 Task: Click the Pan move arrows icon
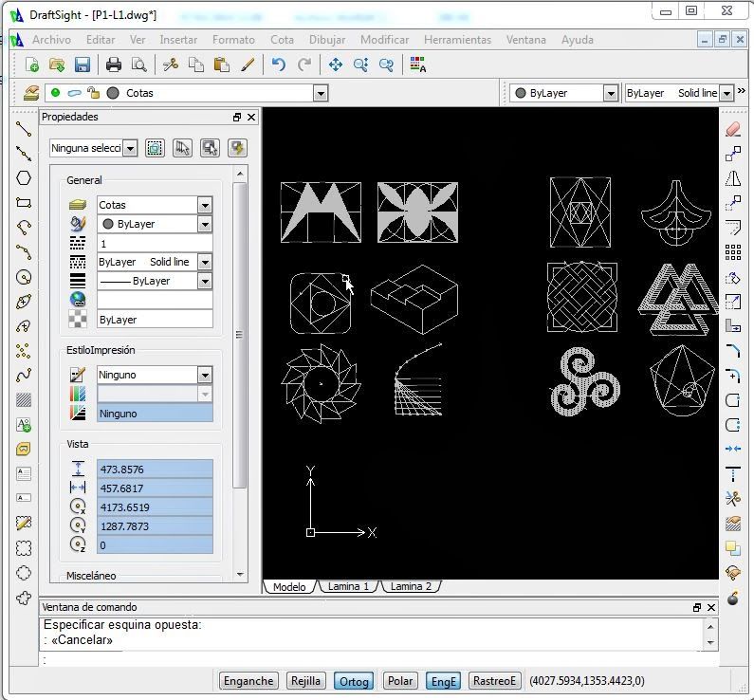pos(336,64)
